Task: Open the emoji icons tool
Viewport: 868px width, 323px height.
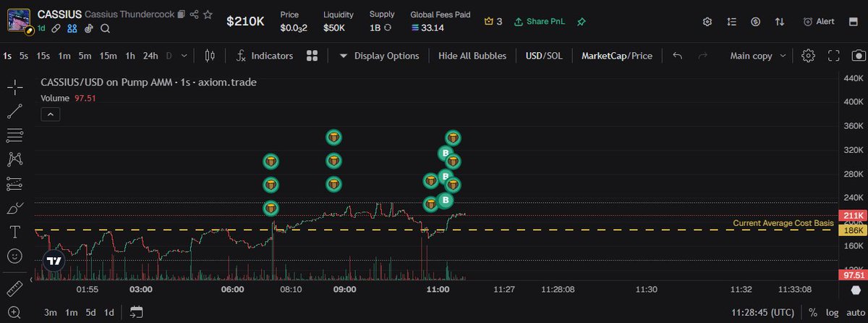Action: point(14,256)
